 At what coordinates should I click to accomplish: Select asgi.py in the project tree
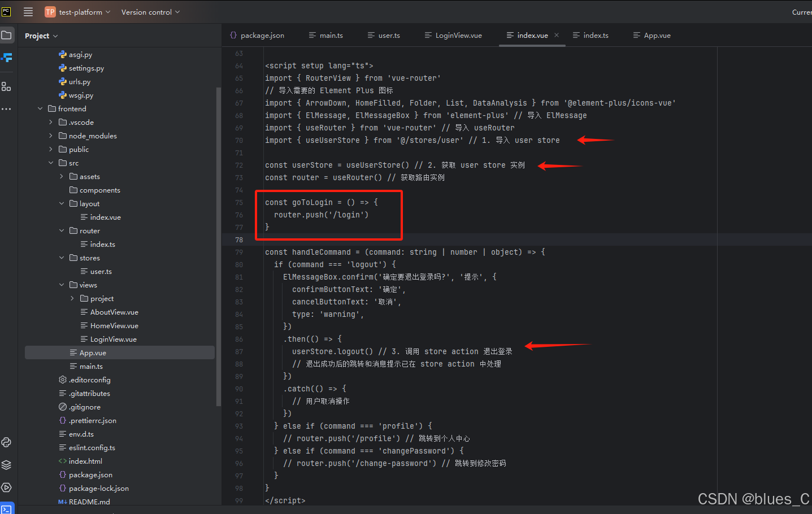(75, 54)
